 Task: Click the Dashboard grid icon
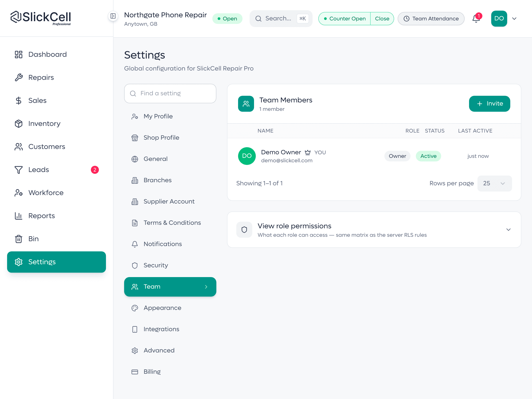click(19, 54)
